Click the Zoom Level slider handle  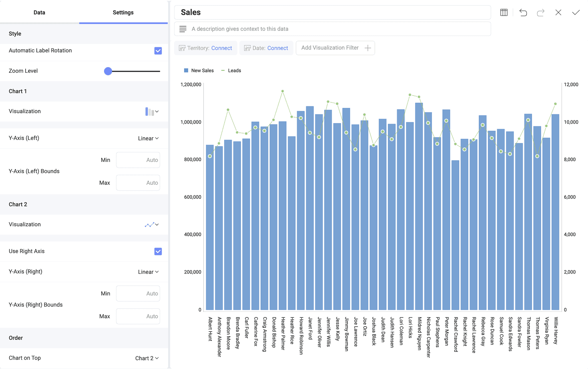click(x=108, y=71)
